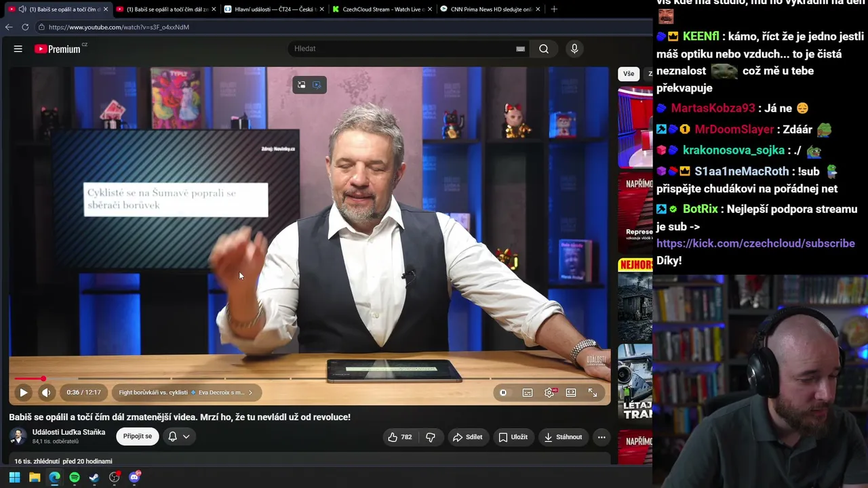868x488 pixels.
Task: Click the second overlay icon atop the video
Action: [x=317, y=85]
